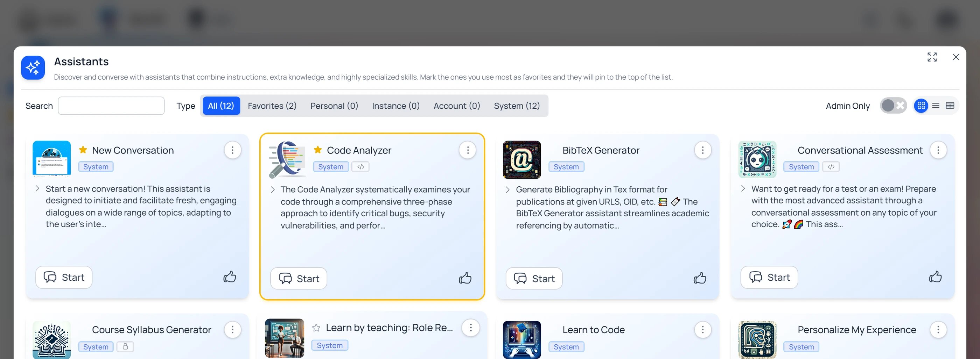This screenshot has width=980, height=359.
Task: Click the System tag on Personalize My Experience
Action: coord(801,346)
